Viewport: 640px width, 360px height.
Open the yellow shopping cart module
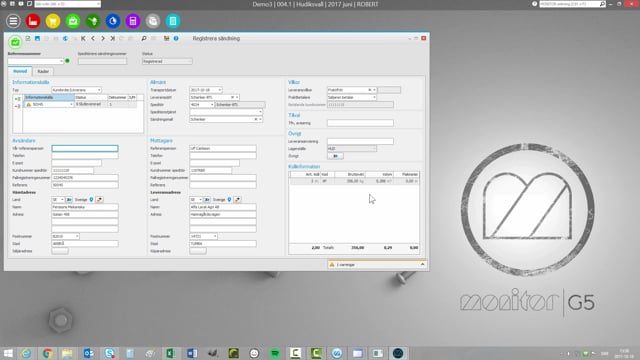(x=53, y=21)
